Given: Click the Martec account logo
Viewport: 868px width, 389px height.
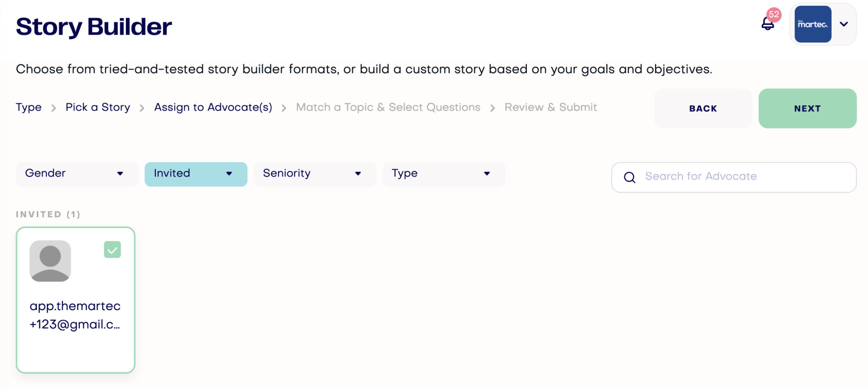Looking at the screenshot, I should coord(813,24).
